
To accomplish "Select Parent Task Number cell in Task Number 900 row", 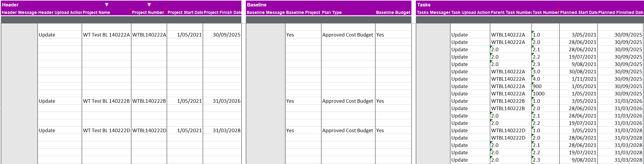I will click(x=511, y=86).
